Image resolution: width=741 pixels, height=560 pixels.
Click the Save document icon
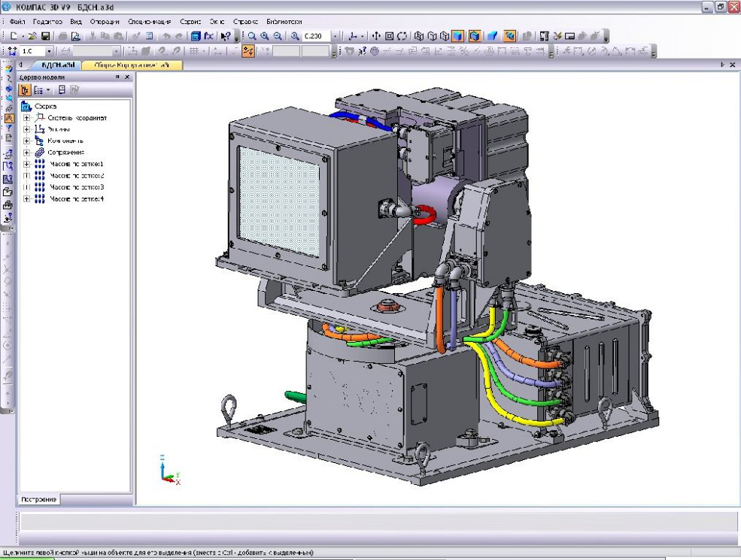(x=45, y=36)
